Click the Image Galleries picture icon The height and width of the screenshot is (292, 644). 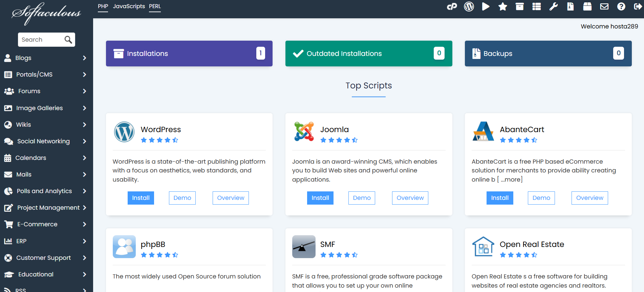[x=8, y=108]
